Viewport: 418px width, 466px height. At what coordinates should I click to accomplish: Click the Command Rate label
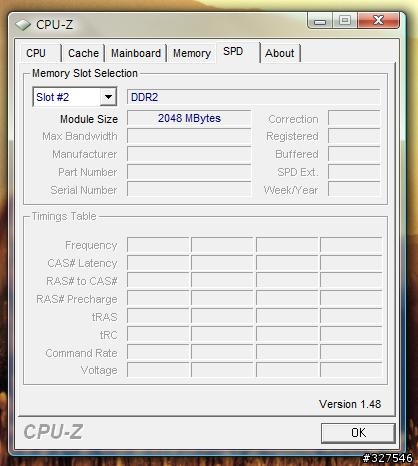click(x=81, y=353)
